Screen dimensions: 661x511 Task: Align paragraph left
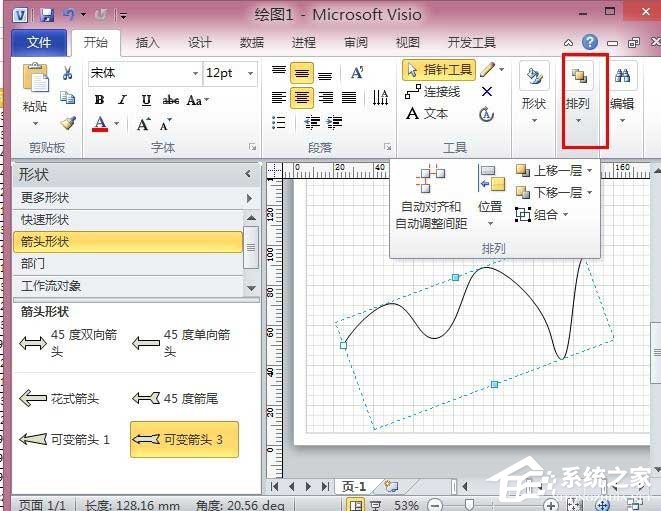279,97
